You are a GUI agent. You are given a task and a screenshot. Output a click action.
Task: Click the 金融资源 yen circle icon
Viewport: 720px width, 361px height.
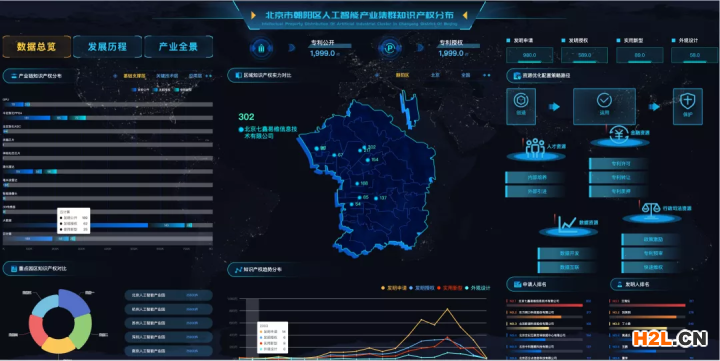[619, 135]
